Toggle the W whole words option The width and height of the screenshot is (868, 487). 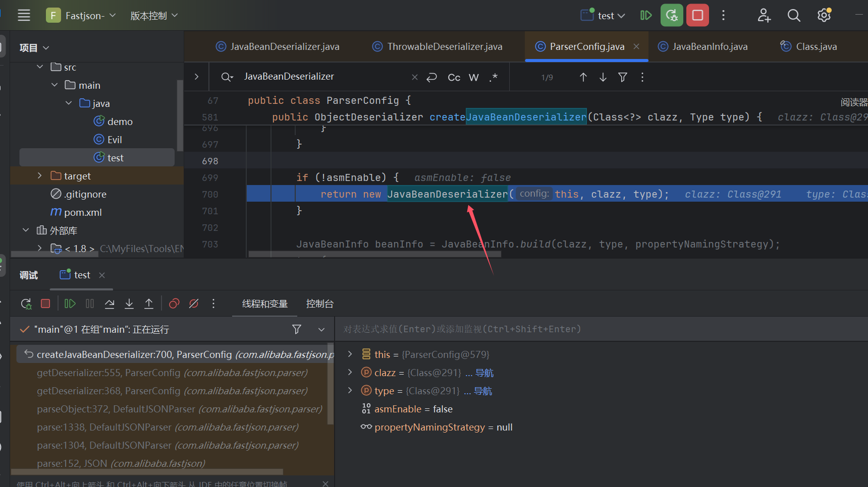click(473, 77)
